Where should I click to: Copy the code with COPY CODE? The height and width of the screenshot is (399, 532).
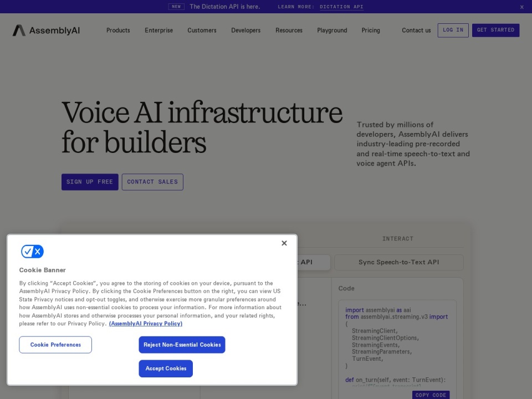click(x=431, y=395)
